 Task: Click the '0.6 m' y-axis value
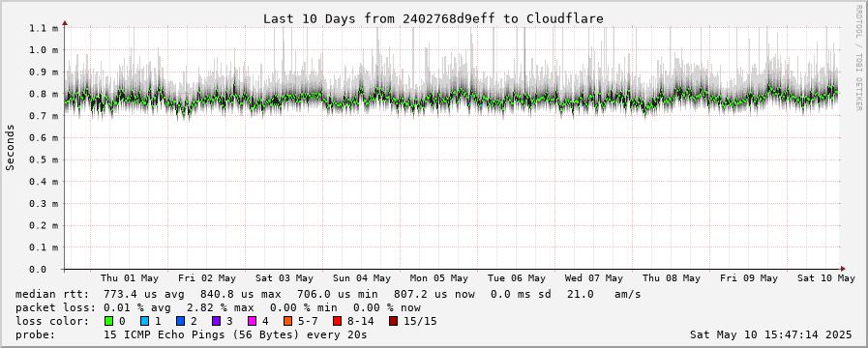44,138
